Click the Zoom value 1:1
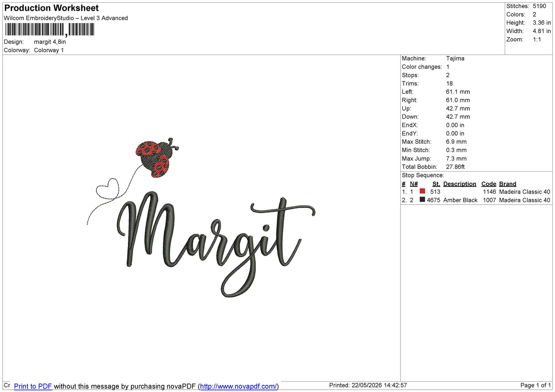The height and width of the screenshot is (392, 555). pos(537,40)
